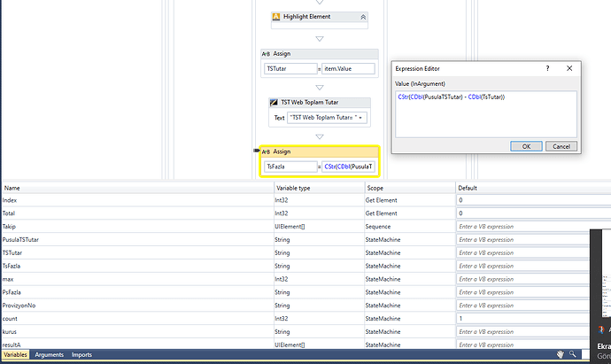Select the kurus variable name
Screen dimensions: 611x364
tap(10, 331)
